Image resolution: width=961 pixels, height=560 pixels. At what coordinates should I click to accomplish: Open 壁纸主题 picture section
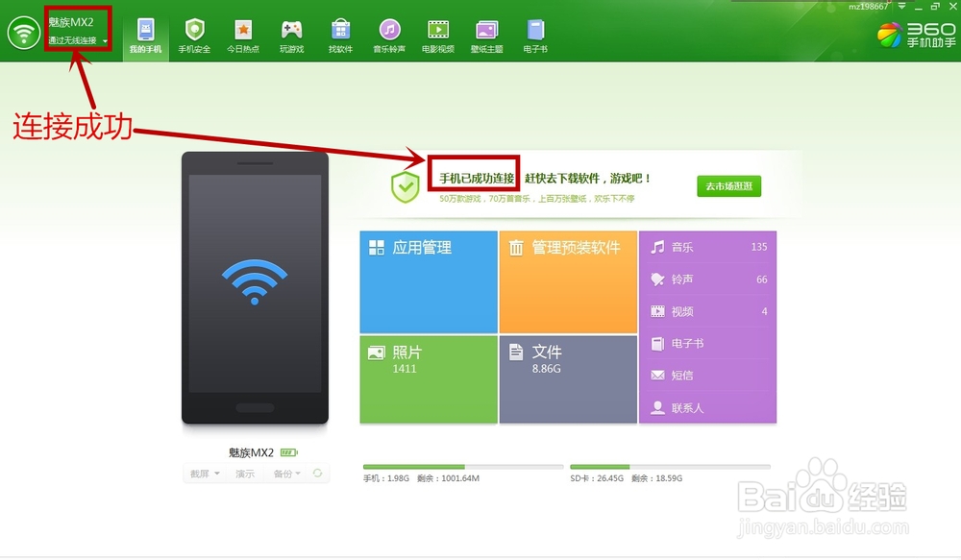pyautogui.click(x=486, y=37)
